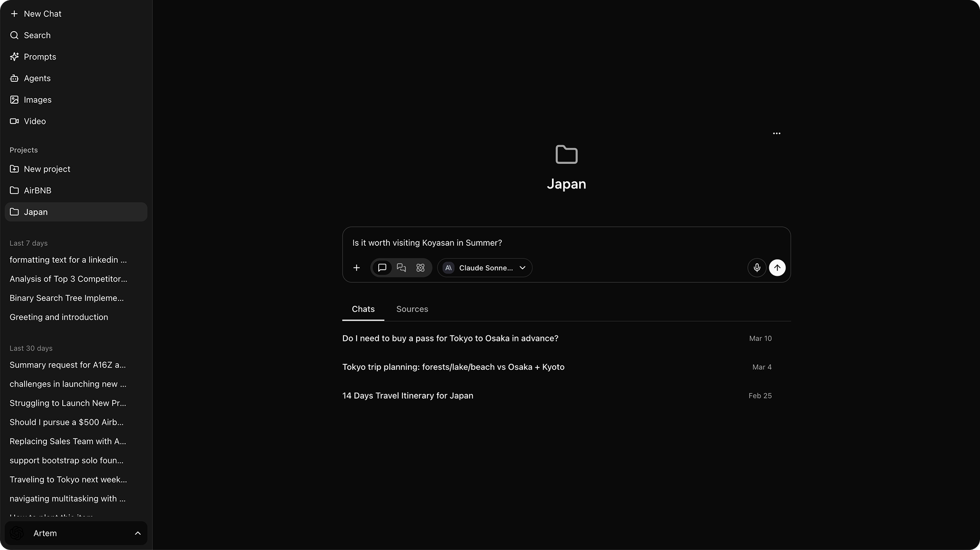This screenshot has height=550, width=980.
Task: Start a New Chat
Action: pyautogui.click(x=42, y=14)
